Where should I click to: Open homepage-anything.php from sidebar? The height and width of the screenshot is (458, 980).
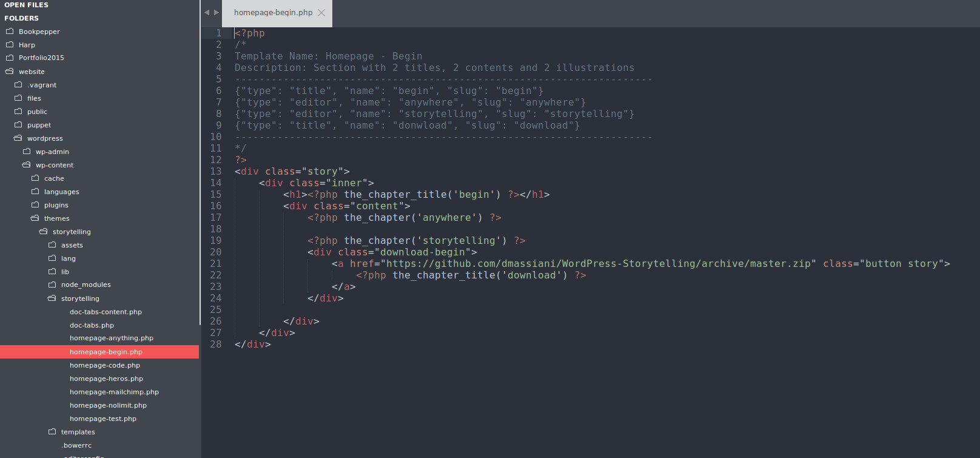112,338
